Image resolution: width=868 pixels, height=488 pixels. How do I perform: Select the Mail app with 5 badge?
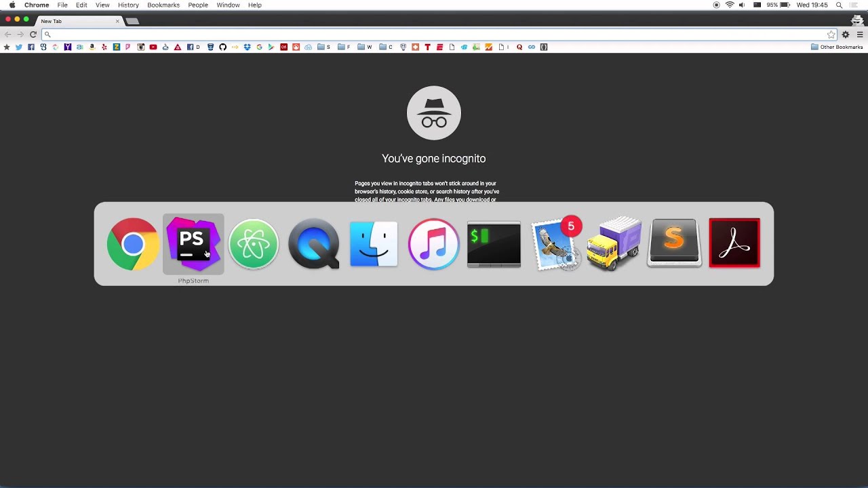click(x=556, y=244)
